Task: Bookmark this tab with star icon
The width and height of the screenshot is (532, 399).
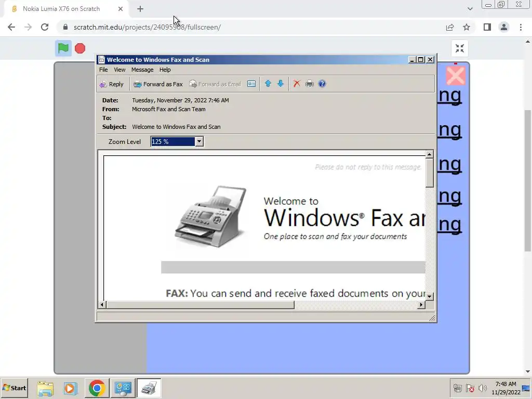Action: [467, 27]
